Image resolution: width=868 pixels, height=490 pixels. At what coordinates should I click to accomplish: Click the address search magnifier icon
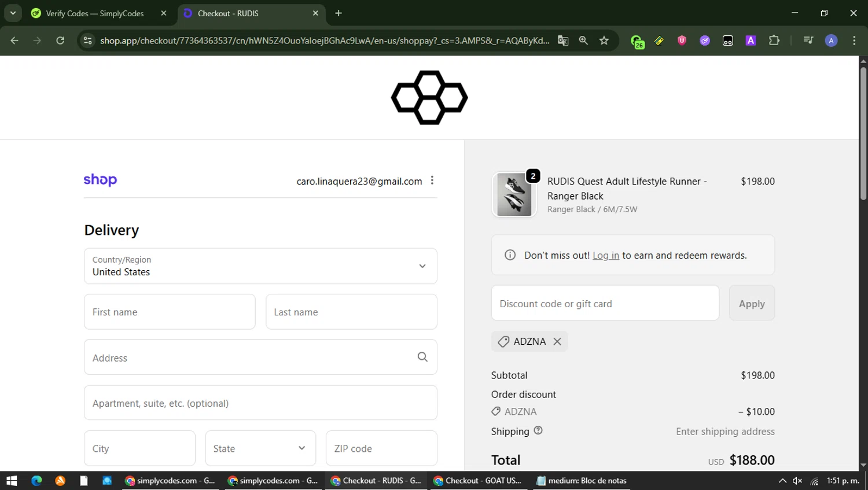pos(422,357)
